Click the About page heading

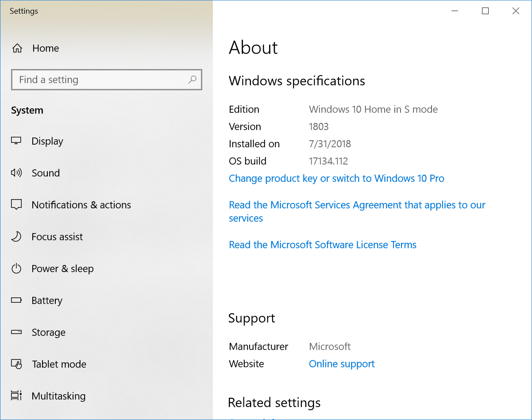point(254,48)
